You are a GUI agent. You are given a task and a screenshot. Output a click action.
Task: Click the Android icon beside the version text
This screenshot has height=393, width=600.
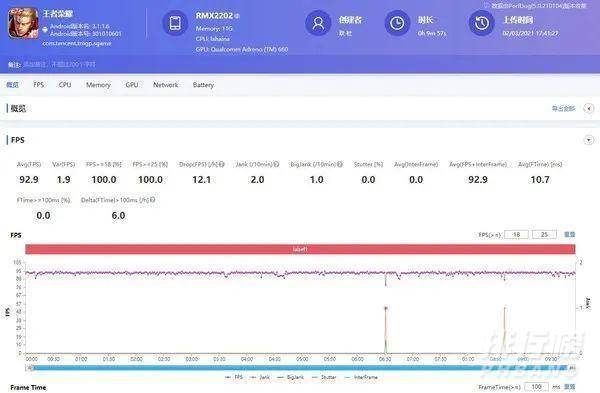(45, 29)
